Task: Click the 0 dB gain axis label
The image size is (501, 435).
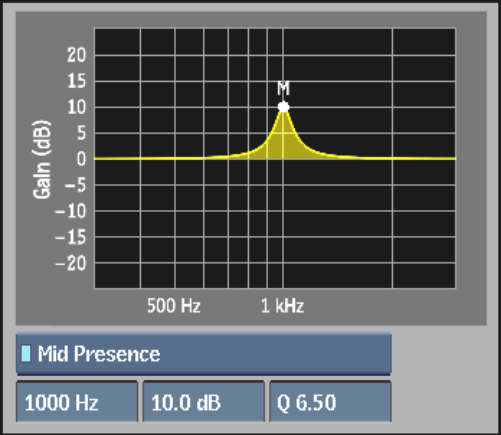Action: [81, 159]
